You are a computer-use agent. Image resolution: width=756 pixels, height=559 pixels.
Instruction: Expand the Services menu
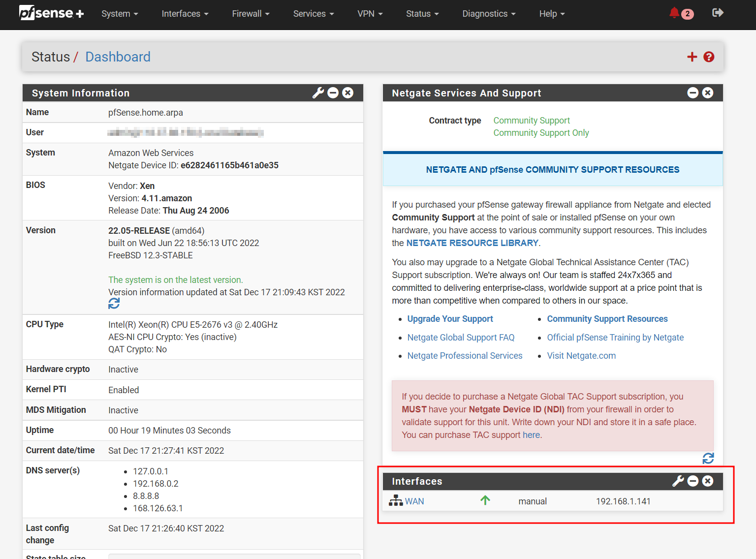(314, 14)
